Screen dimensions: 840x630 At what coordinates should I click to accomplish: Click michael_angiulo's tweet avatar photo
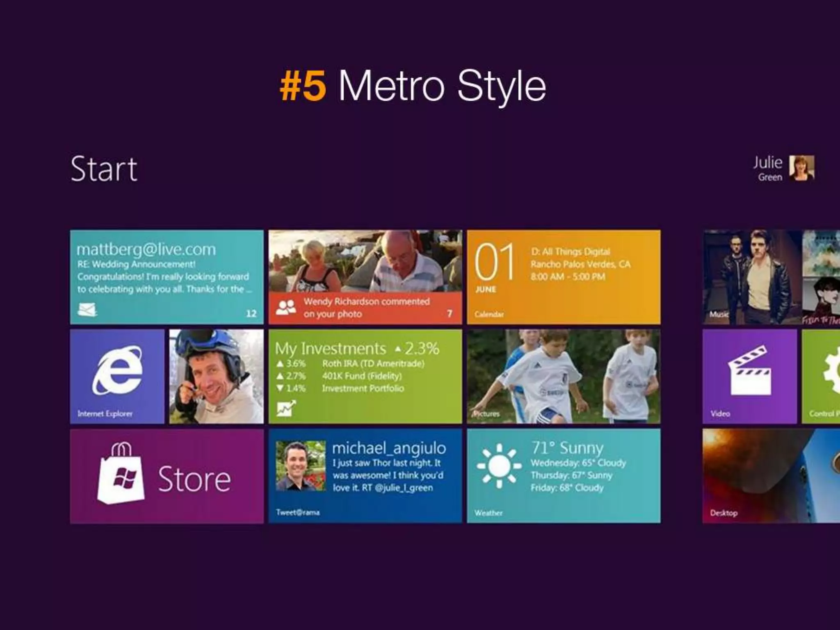coord(301,466)
